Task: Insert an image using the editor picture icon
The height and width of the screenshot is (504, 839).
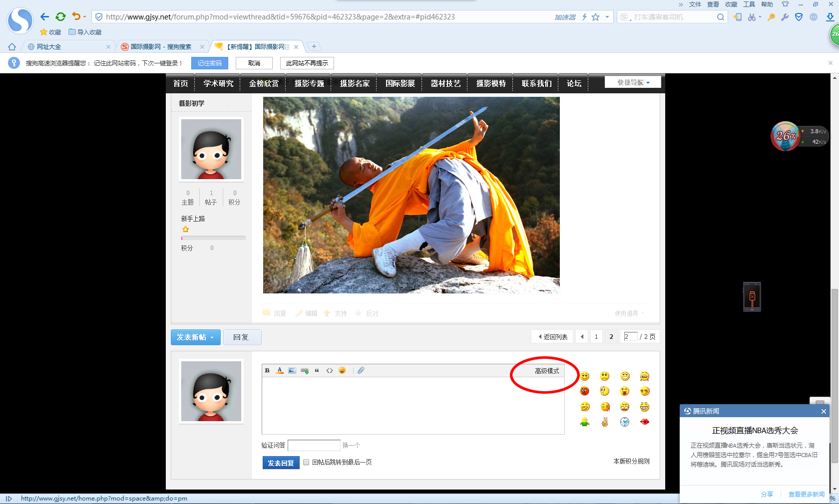Action: tap(292, 370)
